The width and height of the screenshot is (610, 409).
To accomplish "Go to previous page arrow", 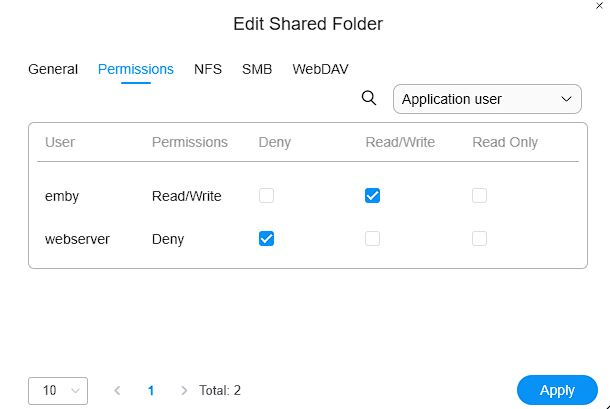I will click(117, 390).
